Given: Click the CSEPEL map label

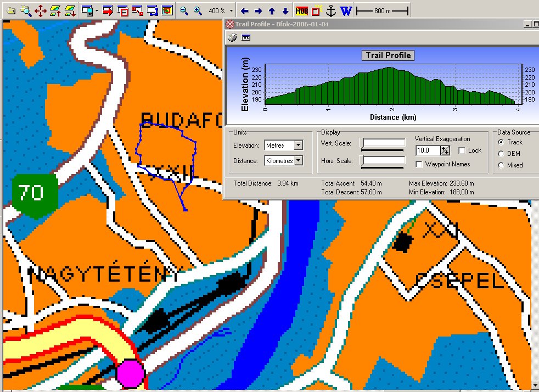Looking at the screenshot, I should click(461, 281).
